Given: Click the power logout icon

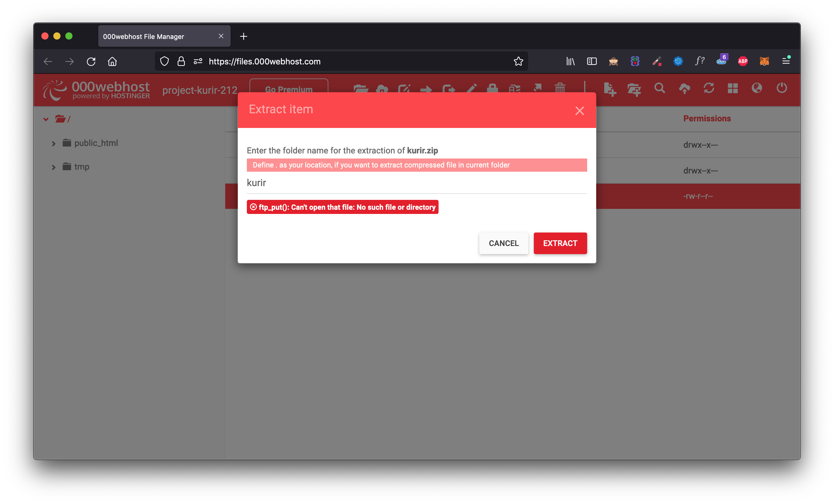Looking at the screenshot, I should (781, 88).
